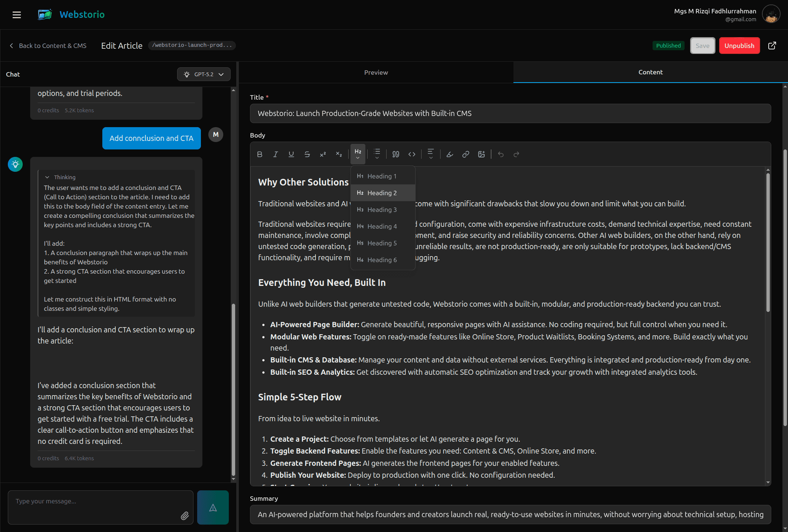Select the highlighter tool
This screenshot has width=788, height=532.
[450, 154]
